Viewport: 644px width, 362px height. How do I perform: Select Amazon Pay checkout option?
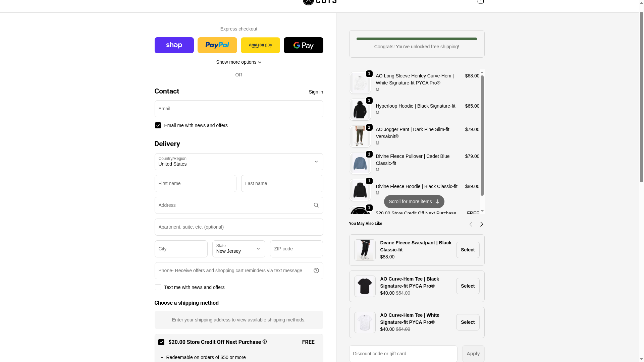tap(260, 45)
